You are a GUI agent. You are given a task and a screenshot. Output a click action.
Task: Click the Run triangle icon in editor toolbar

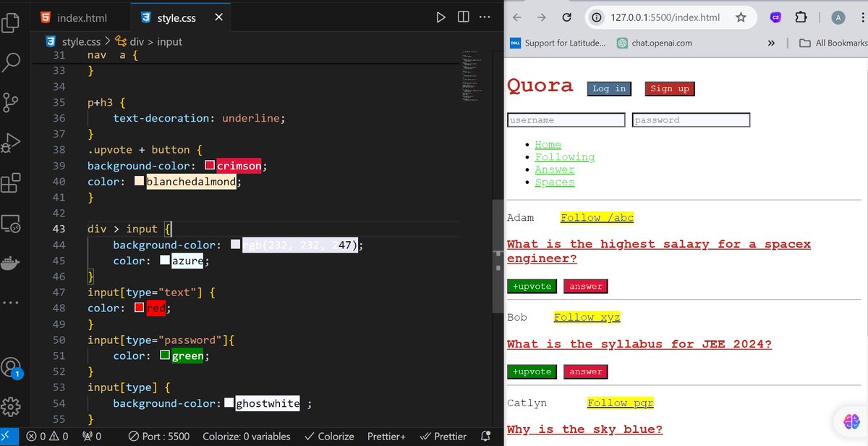441,17
